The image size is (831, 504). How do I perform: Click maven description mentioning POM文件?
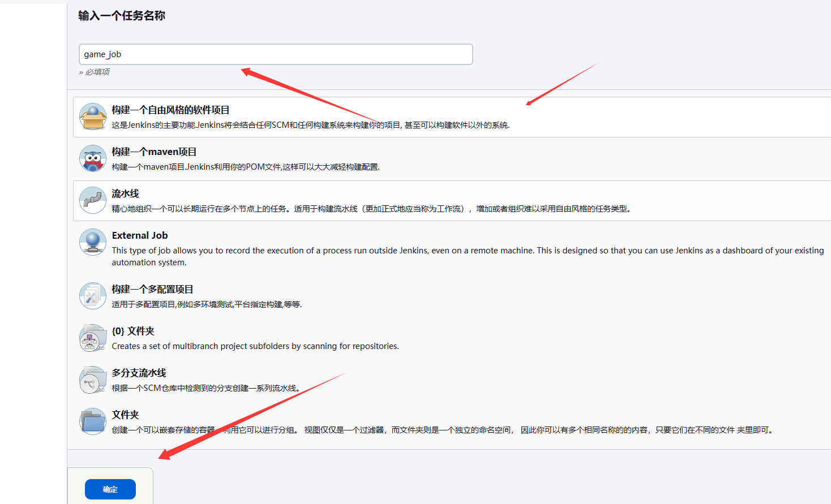coord(246,167)
